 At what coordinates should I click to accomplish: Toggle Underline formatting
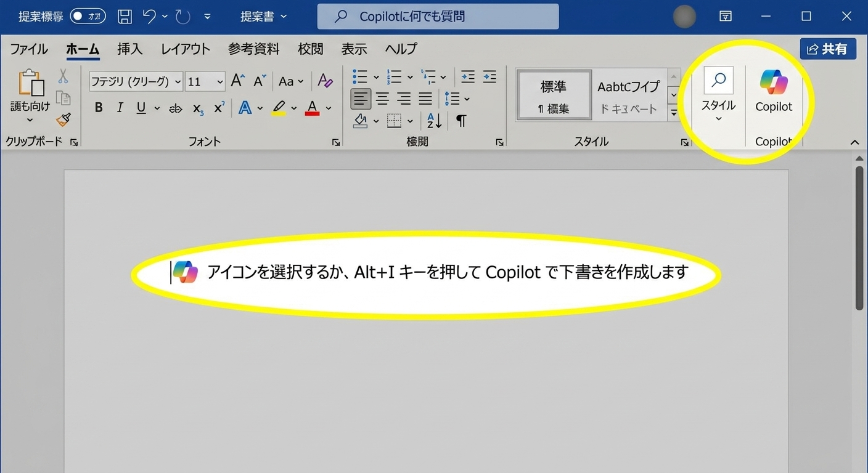[x=141, y=108]
